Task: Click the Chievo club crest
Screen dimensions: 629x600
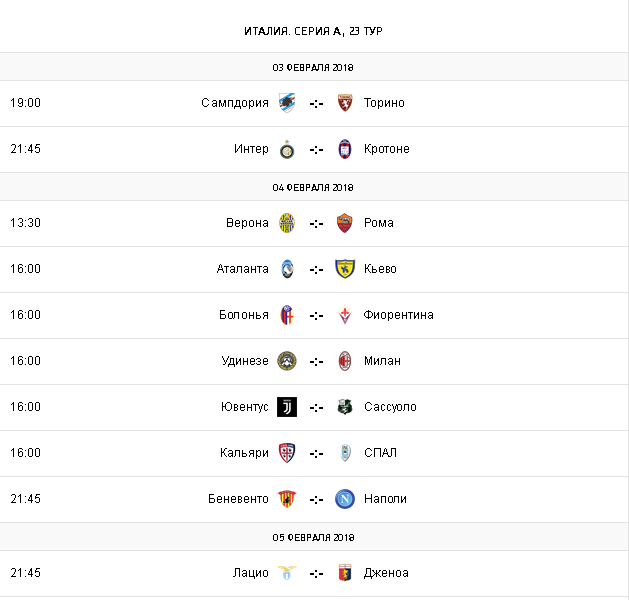Action: click(345, 269)
